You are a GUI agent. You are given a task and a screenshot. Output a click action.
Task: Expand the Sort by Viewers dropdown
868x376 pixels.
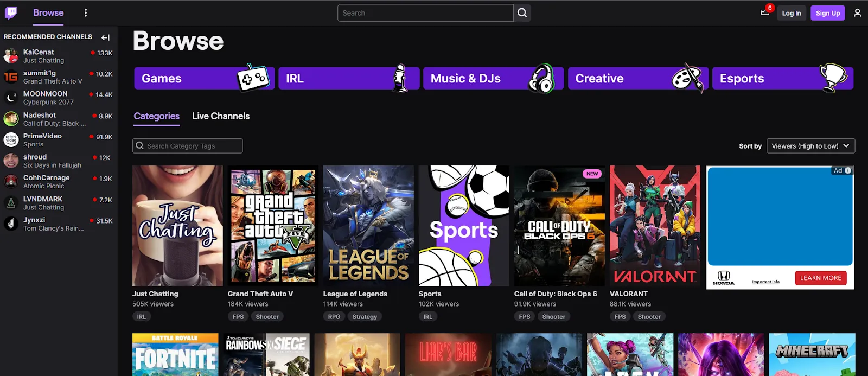[x=810, y=146]
